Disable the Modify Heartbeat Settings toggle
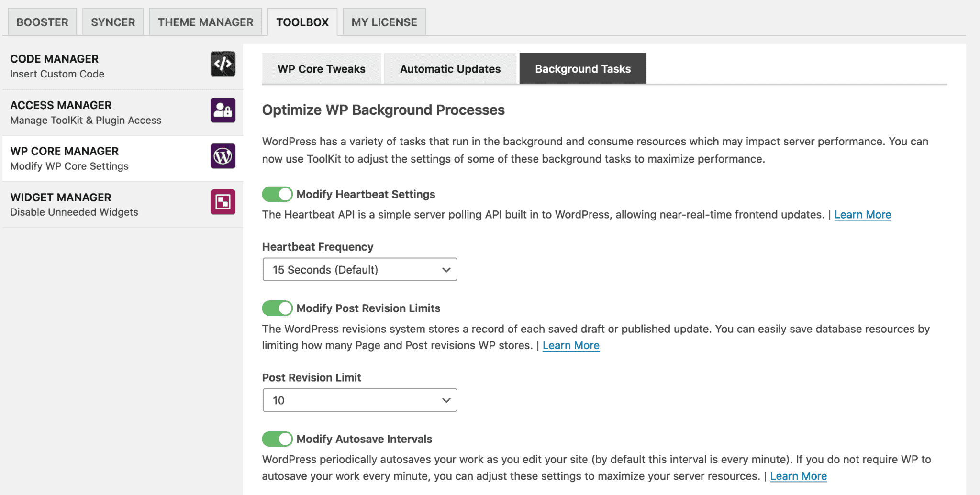 point(277,194)
